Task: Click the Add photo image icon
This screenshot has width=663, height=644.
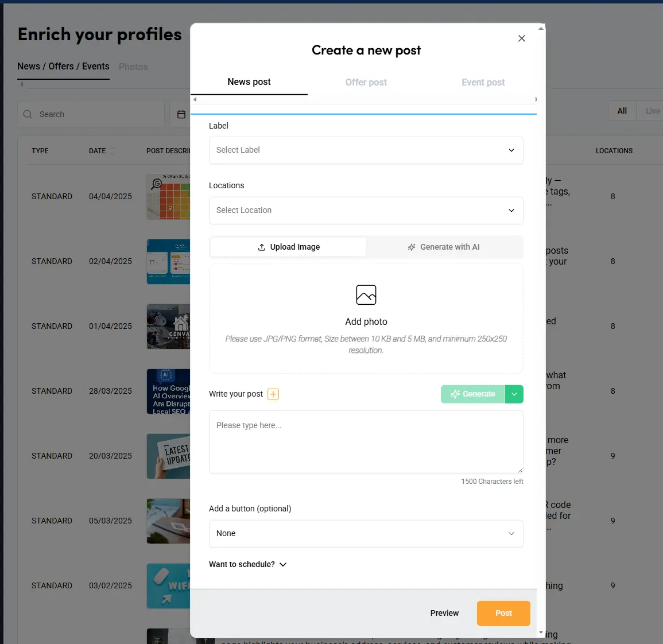Action: tap(366, 295)
